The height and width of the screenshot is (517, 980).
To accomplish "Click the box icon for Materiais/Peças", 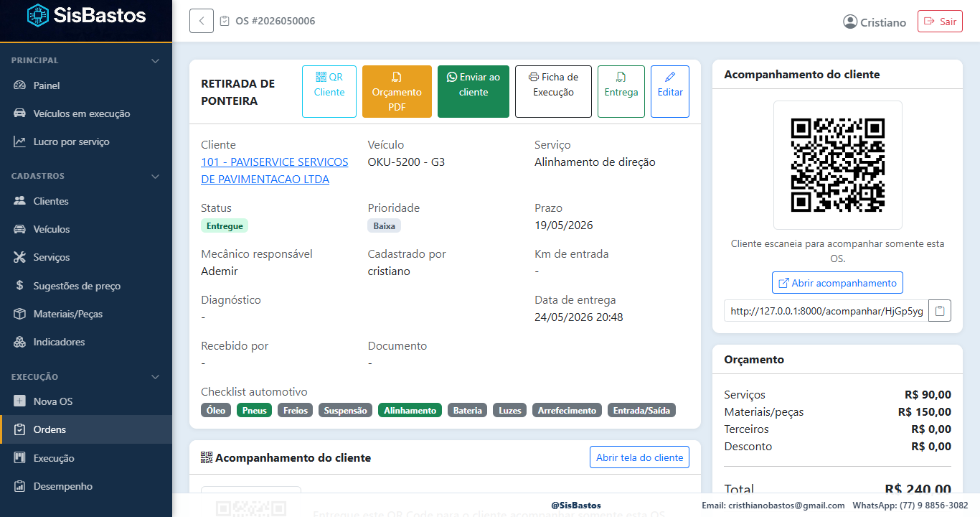I will pyautogui.click(x=20, y=314).
